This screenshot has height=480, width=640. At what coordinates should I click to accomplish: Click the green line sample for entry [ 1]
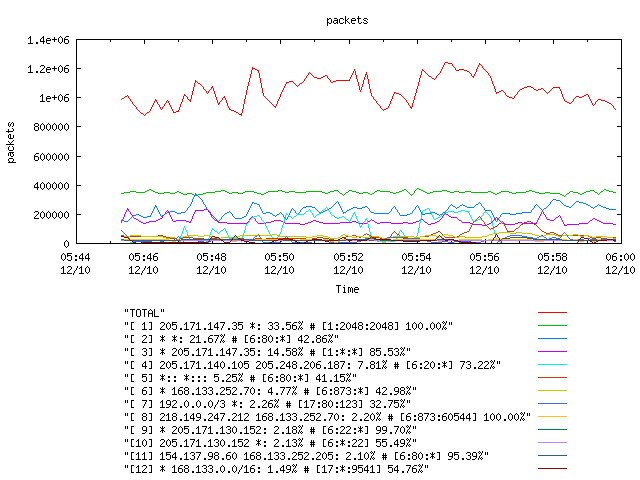[552, 326]
